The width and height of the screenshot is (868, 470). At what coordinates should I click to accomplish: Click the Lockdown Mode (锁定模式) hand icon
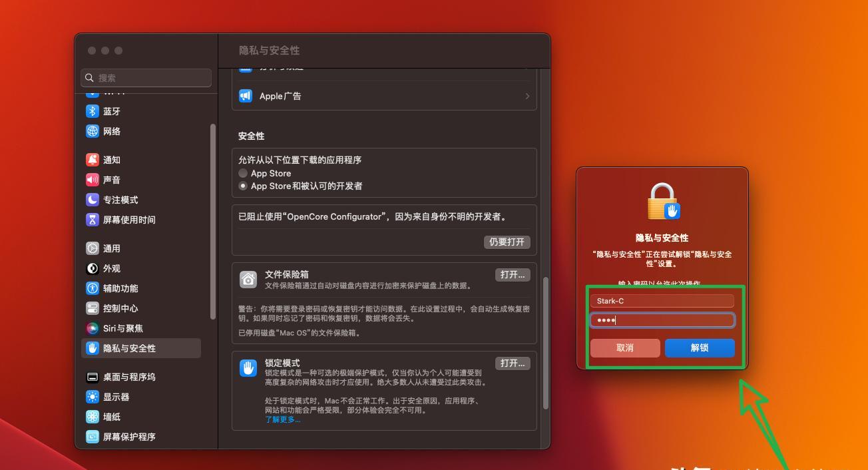(248, 367)
